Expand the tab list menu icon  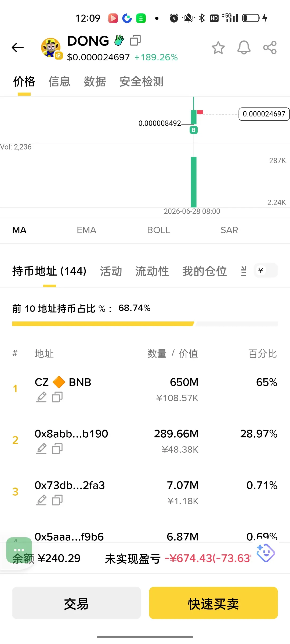click(243, 271)
